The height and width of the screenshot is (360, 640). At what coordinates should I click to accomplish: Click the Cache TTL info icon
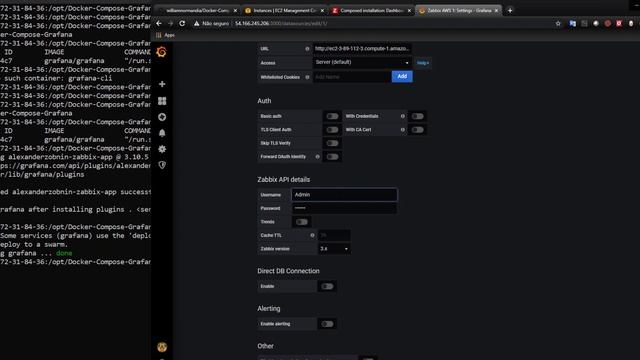(x=312, y=235)
